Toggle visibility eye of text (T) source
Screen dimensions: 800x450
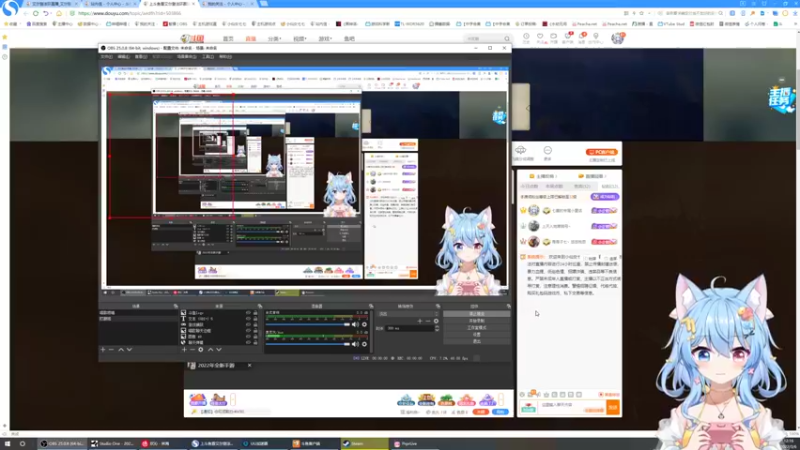click(x=248, y=319)
